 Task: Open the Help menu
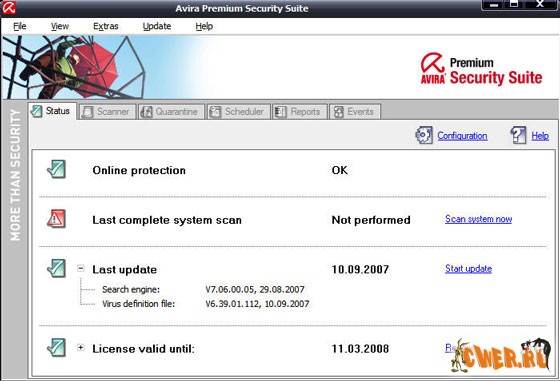(204, 26)
